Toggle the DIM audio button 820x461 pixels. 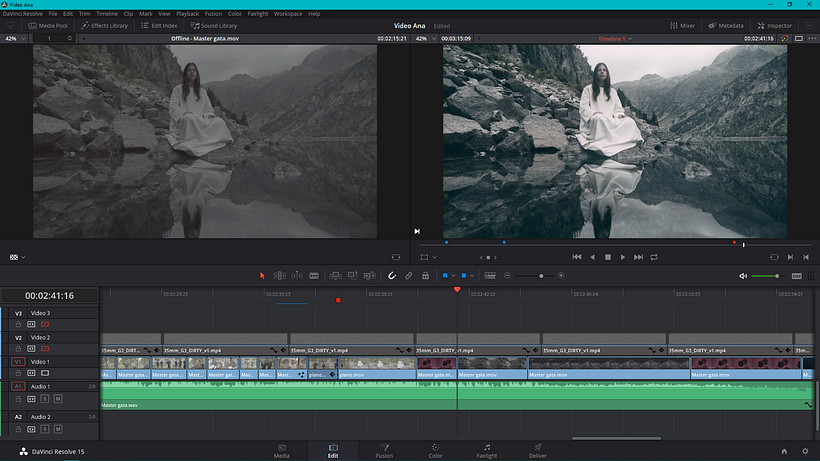[x=796, y=276]
